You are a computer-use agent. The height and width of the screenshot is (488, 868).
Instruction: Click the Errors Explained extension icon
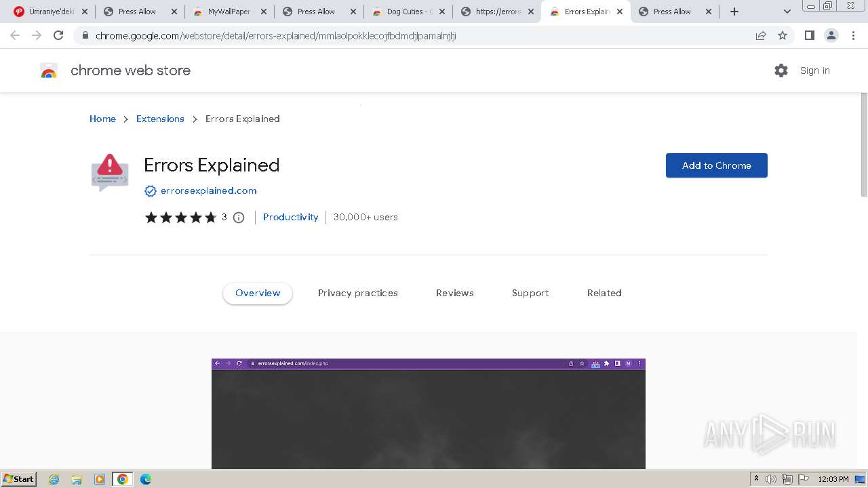(x=110, y=172)
